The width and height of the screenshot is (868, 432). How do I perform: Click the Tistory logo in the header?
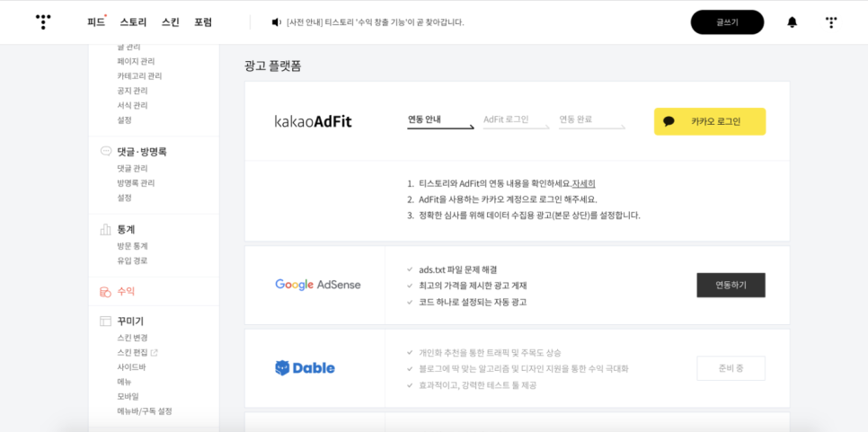(x=43, y=22)
